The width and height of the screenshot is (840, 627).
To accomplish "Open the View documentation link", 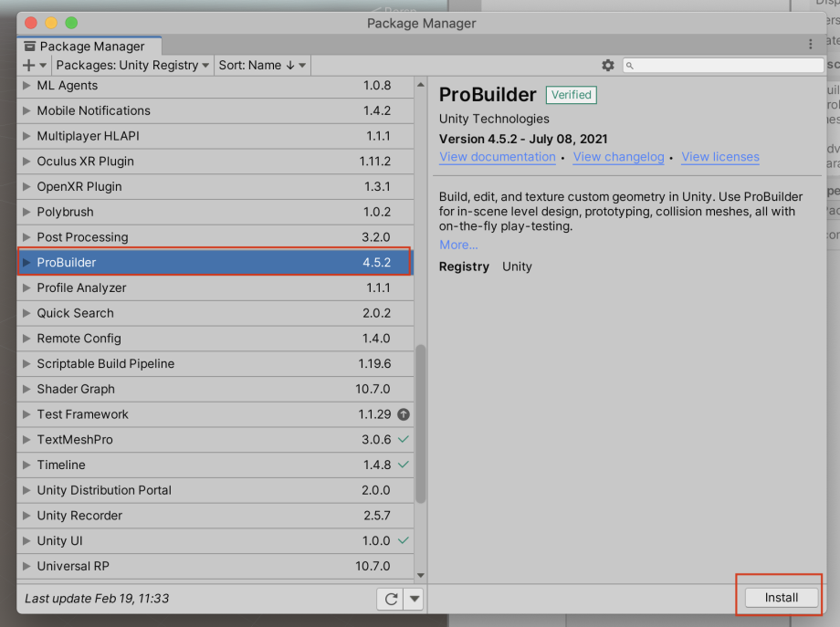I will (497, 157).
